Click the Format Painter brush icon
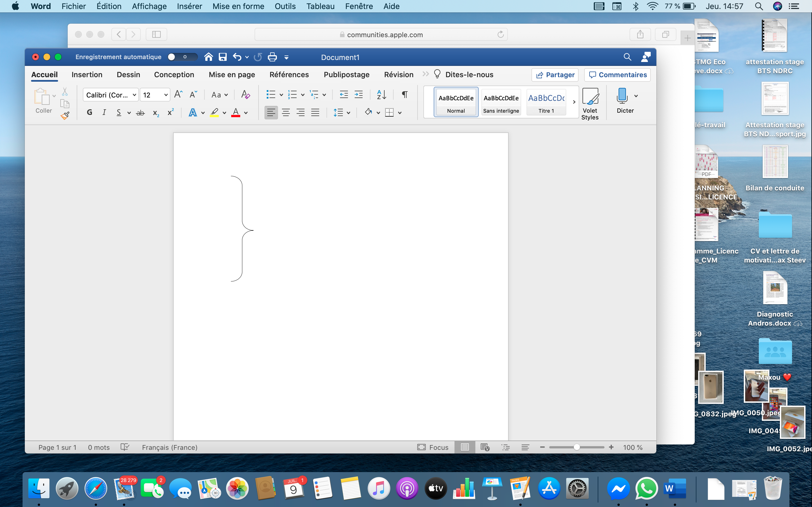Viewport: 812px width, 507px height. point(65,116)
